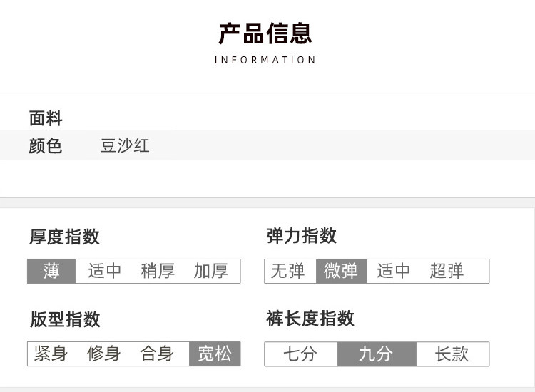Image resolution: width=535 pixels, height=392 pixels.
Task: Click the 产品信息 heading
Action: [x=265, y=33]
